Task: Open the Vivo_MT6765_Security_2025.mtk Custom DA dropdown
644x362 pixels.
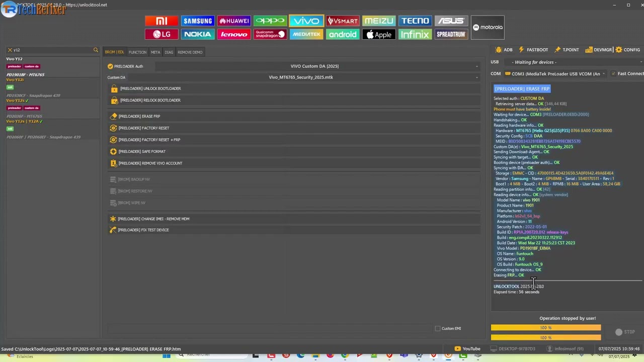Action: [303, 77]
